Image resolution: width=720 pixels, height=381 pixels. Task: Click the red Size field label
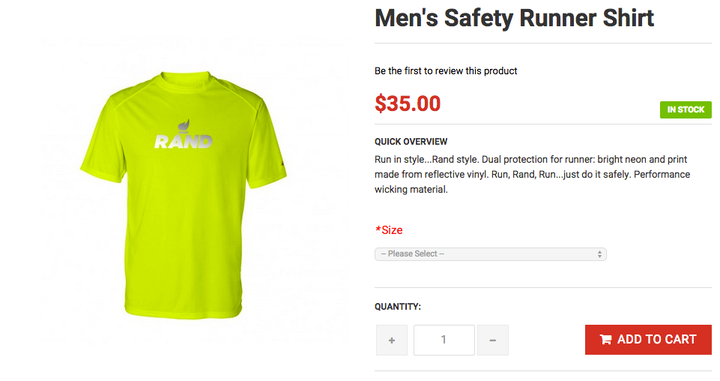392,230
